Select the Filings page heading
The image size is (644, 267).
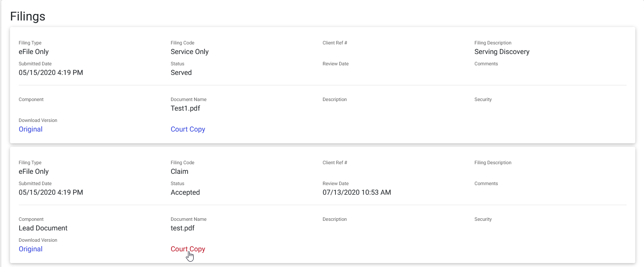(x=27, y=16)
